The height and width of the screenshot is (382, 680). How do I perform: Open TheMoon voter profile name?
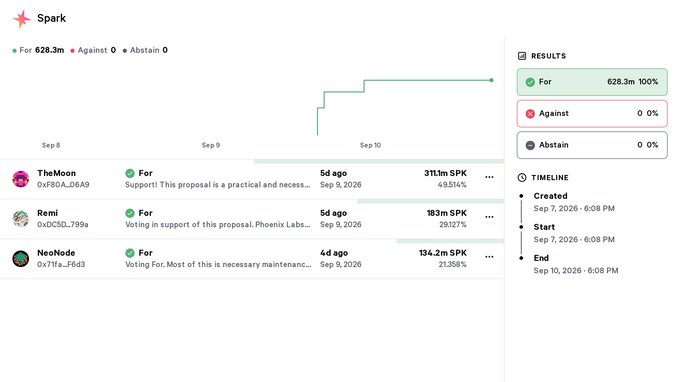[x=56, y=173]
